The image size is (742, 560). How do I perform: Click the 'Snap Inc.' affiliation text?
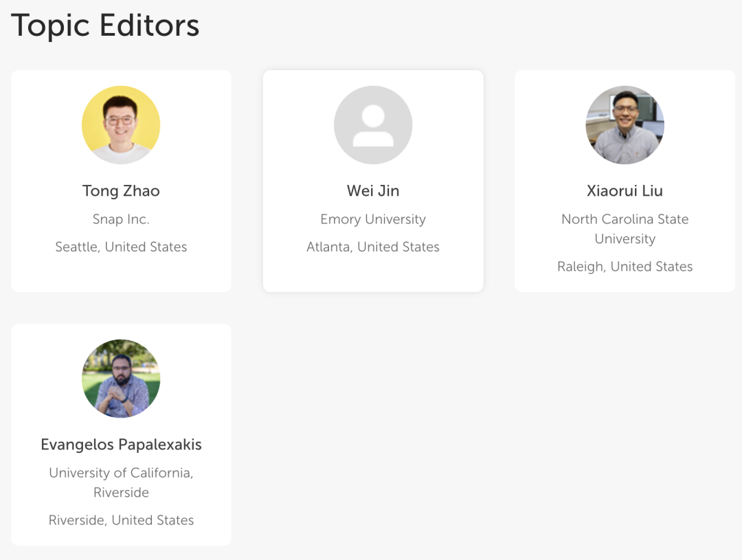pos(121,219)
